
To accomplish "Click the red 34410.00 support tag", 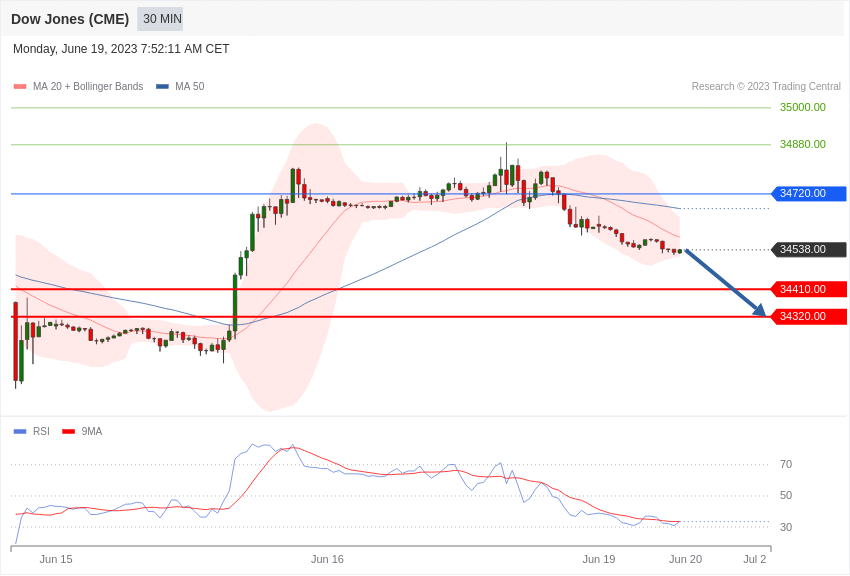I will pyautogui.click(x=808, y=290).
